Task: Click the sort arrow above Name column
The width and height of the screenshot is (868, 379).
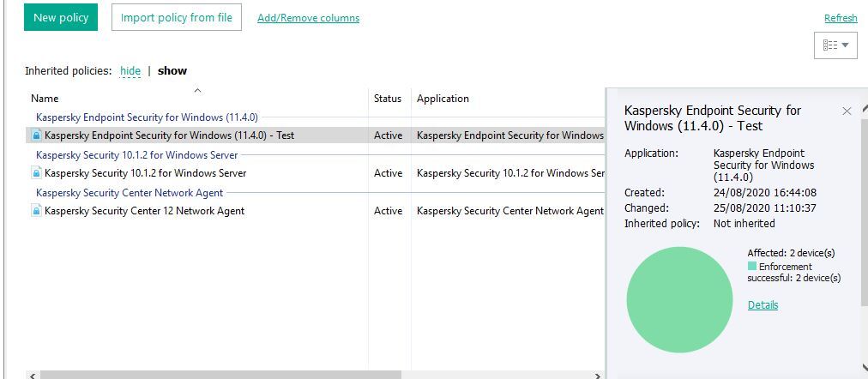Action: (x=197, y=90)
